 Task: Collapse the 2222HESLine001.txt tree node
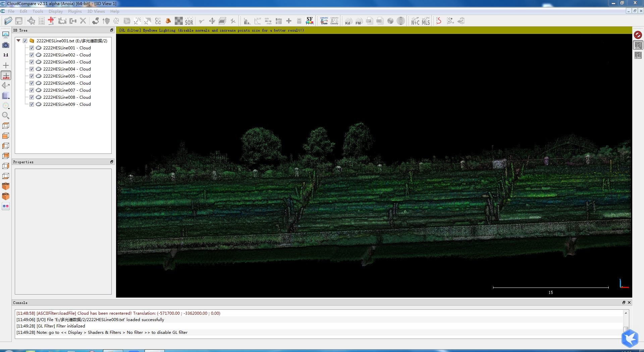(x=18, y=41)
